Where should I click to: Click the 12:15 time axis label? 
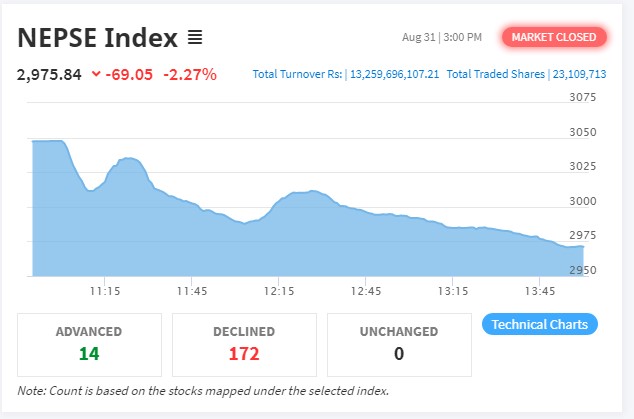(279, 291)
